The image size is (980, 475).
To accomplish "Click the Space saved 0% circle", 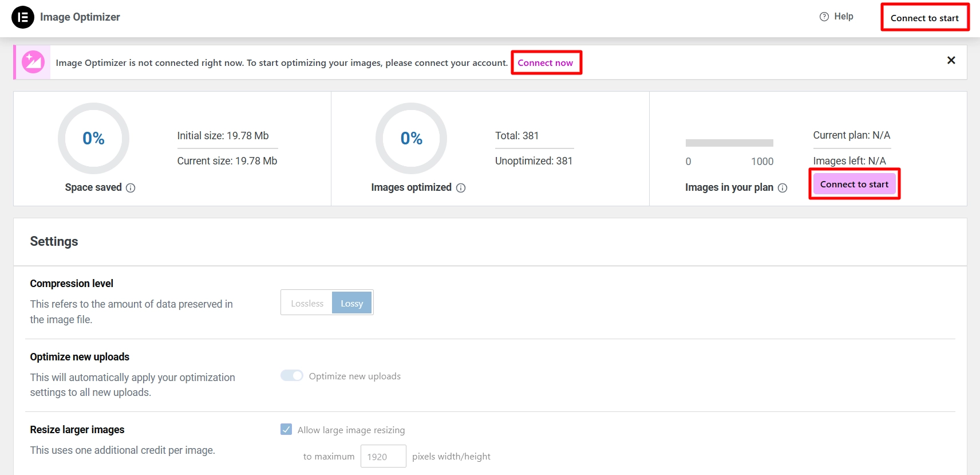I will (x=93, y=138).
